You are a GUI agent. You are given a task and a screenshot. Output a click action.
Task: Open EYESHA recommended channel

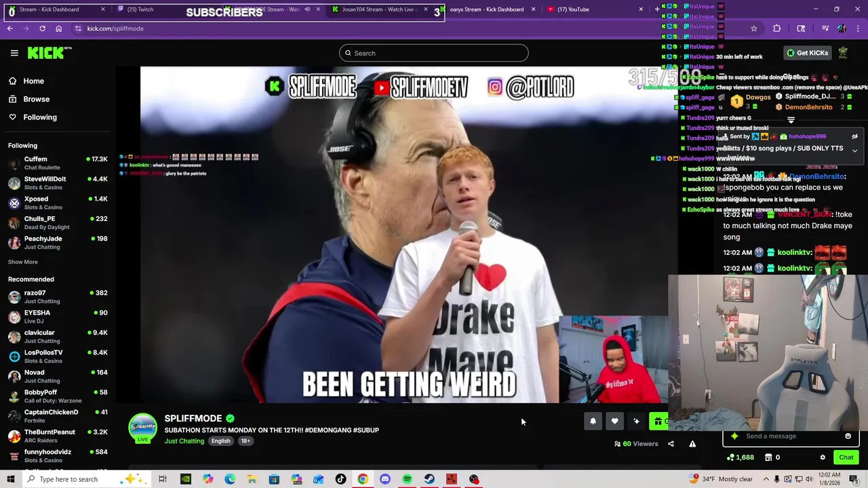point(58,317)
